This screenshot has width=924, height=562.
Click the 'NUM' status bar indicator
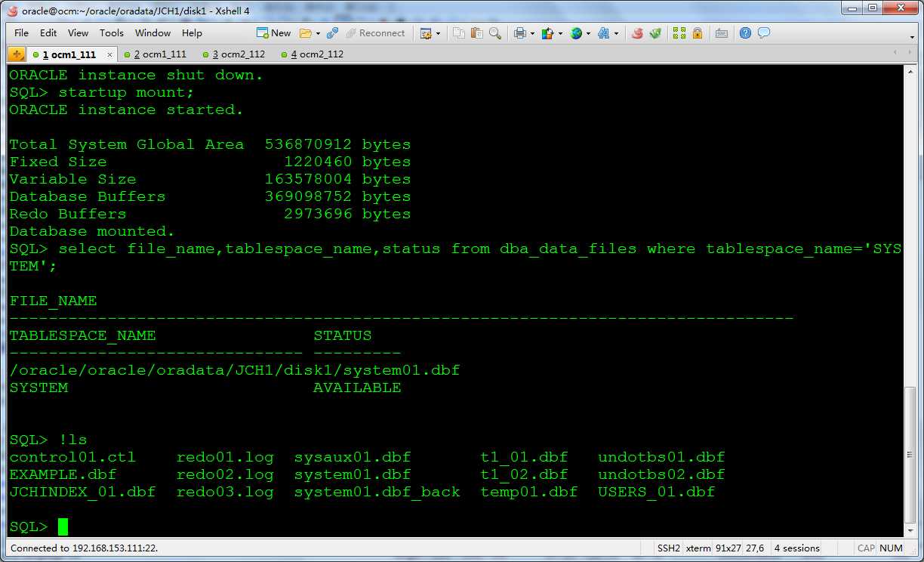point(891,548)
